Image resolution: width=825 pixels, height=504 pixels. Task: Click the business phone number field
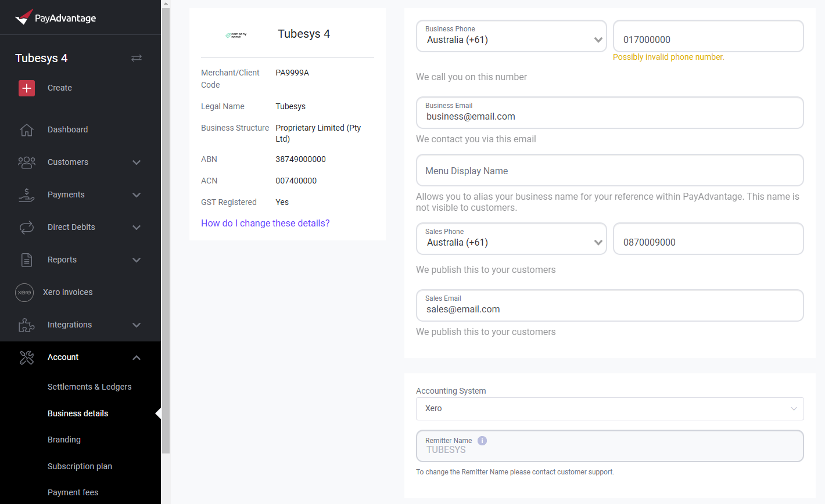coord(708,36)
